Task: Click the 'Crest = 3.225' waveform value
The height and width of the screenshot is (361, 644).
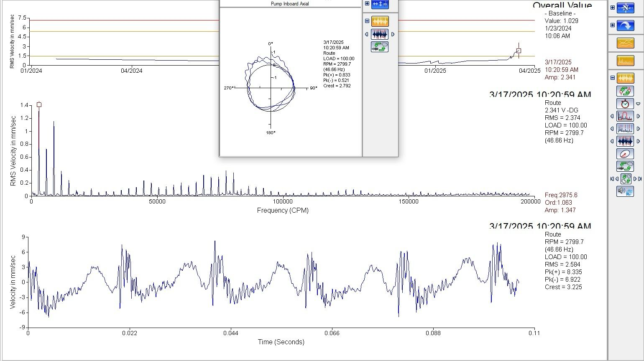Action: 563,287
